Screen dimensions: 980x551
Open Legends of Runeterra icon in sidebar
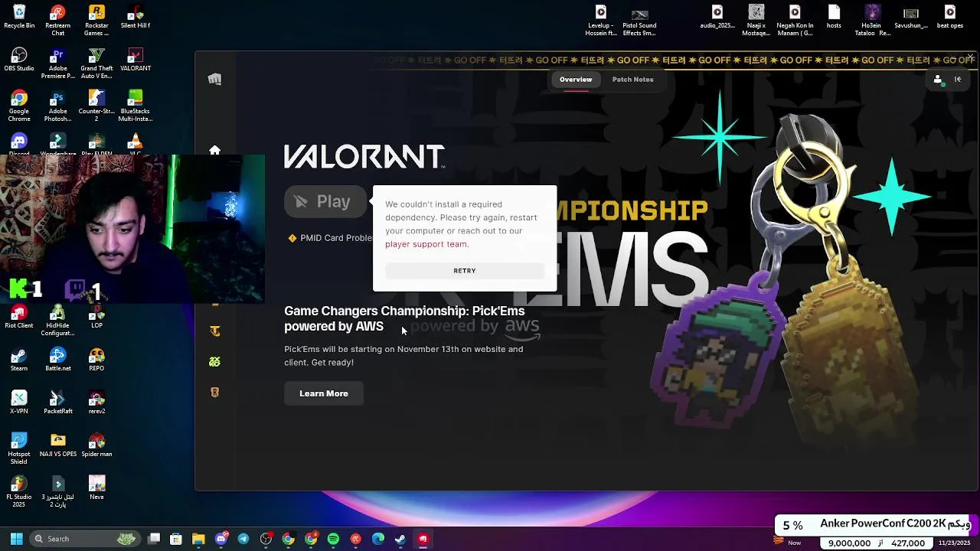pos(214,392)
